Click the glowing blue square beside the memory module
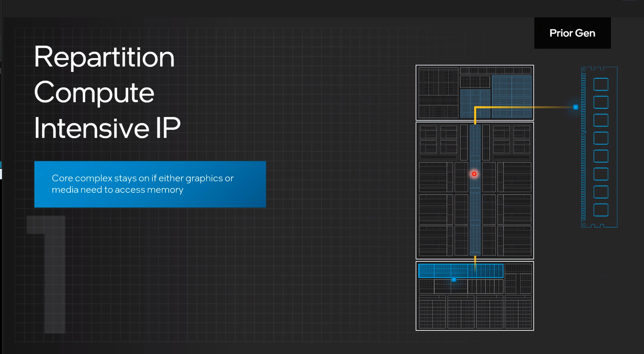Viewport: 644px width, 354px height. (576, 107)
